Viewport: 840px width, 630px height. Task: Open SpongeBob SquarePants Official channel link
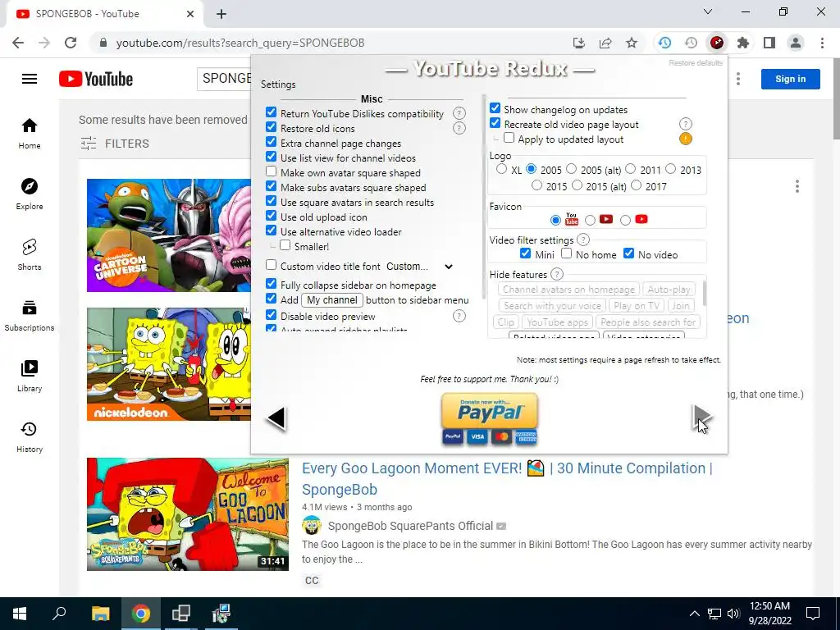(410, 526)
